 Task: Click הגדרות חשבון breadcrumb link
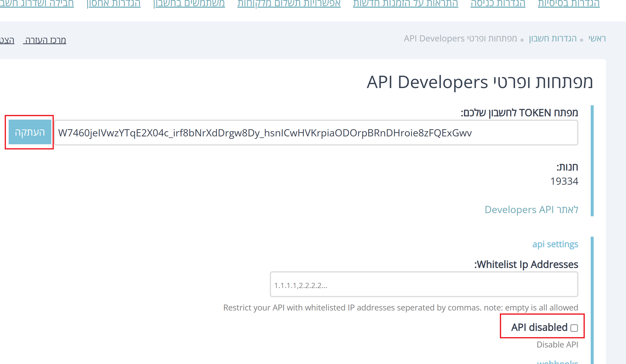pos(552,38)
